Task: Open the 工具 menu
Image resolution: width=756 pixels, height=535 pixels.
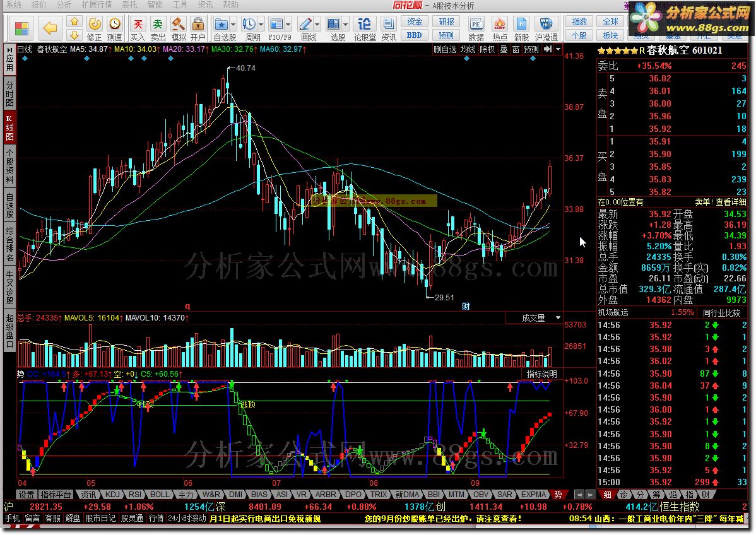Action: coord(180,5)
